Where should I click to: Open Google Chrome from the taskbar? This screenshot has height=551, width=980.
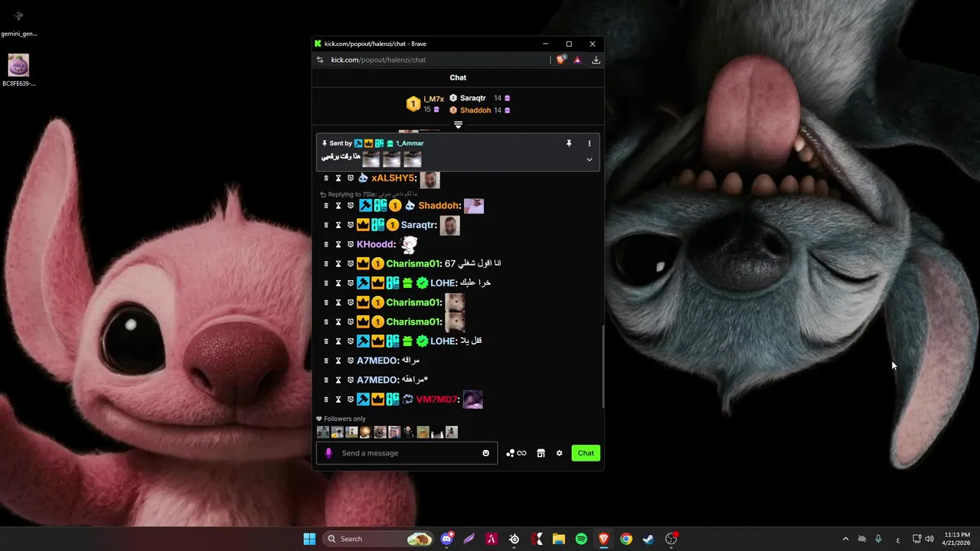click(x=626, y=539)
